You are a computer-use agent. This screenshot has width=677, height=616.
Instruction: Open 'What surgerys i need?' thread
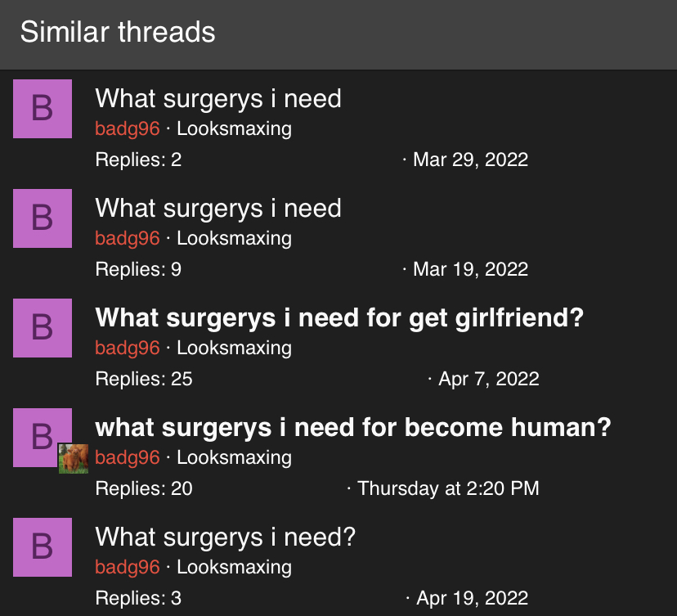click(226, 537)
